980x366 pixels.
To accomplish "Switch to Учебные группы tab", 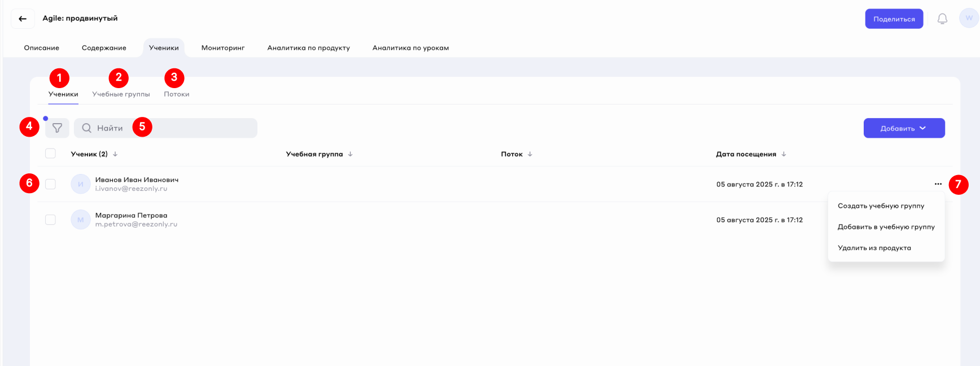I will pos(121,94).
